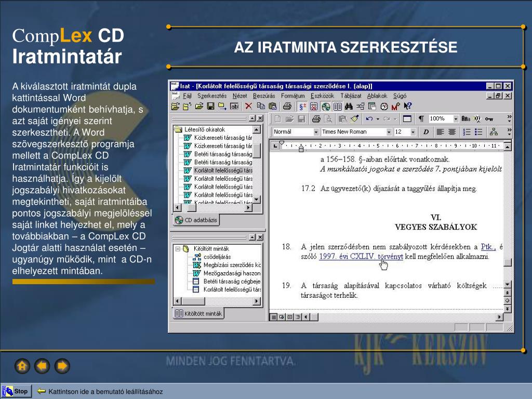The height and width of the screenshot is (399, 532).
Task: Click the red X delete icon in Irat toolbar
Action: click(x=248, y=106)
